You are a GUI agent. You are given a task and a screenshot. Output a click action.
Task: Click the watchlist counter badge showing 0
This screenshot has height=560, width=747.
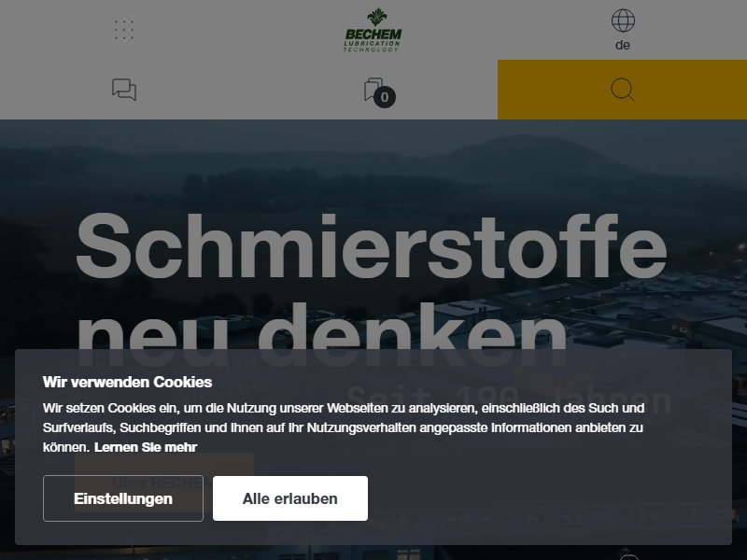[385, 97]
